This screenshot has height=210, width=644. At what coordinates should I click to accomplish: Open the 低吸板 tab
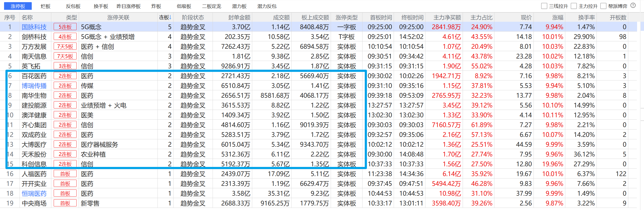tap(184, 6)
